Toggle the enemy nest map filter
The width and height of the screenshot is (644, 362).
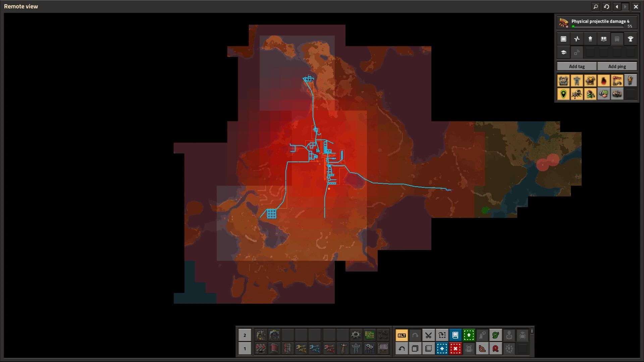click(x=617, y=94)
